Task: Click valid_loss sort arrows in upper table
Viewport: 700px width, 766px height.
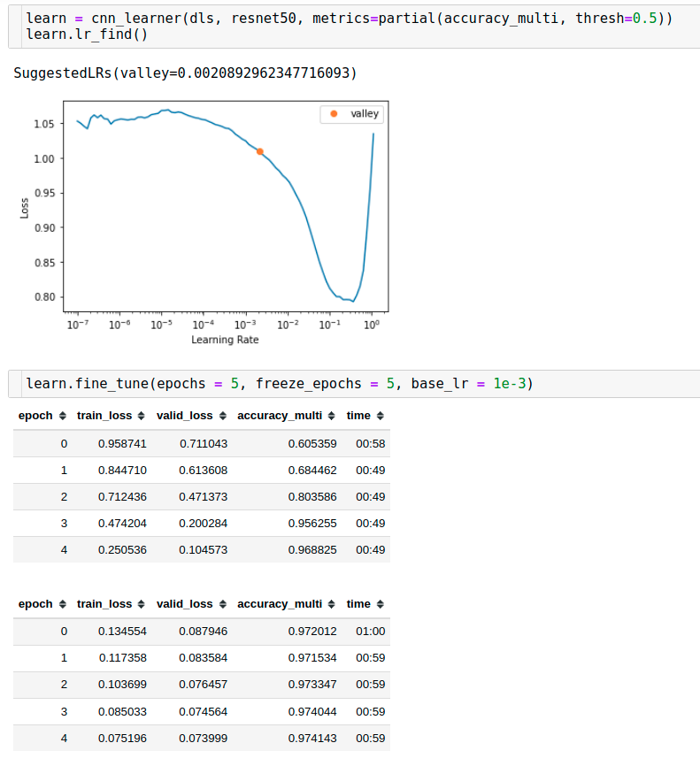Action: tap(221, 416)
